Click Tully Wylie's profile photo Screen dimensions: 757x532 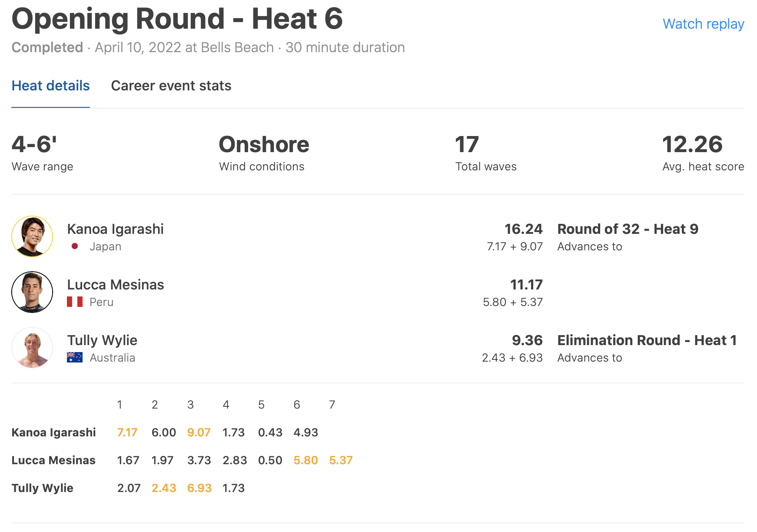(x=32, y=348)
